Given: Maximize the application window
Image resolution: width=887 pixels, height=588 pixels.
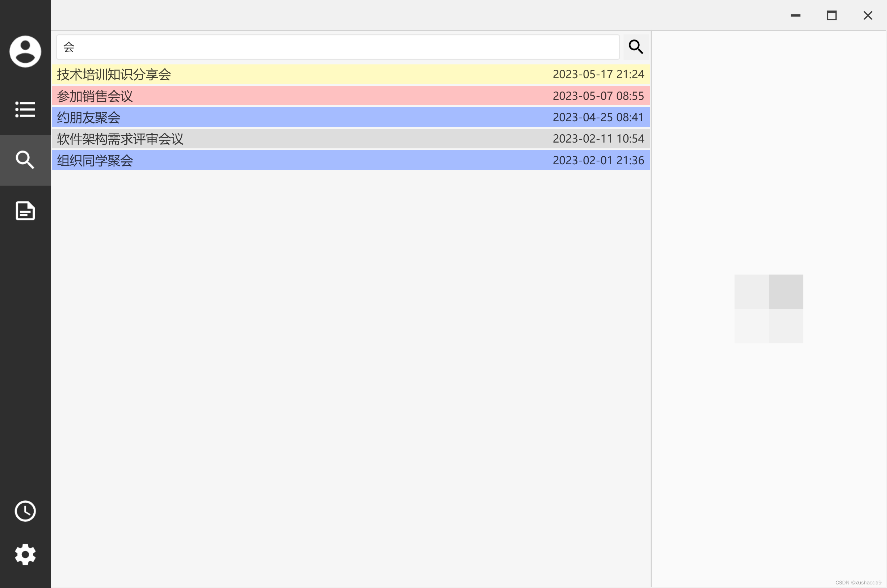Looking at the screenshot, I should point(832,15).
